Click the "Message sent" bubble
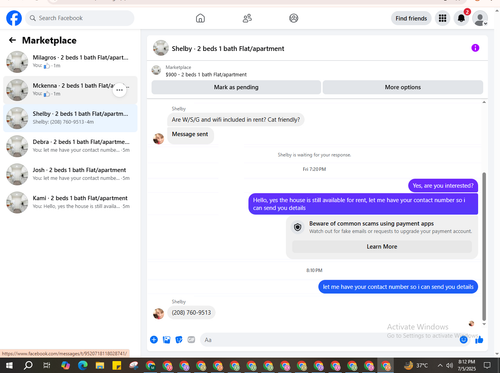Viewport: 500px width, 373px height. coord(190,136)
